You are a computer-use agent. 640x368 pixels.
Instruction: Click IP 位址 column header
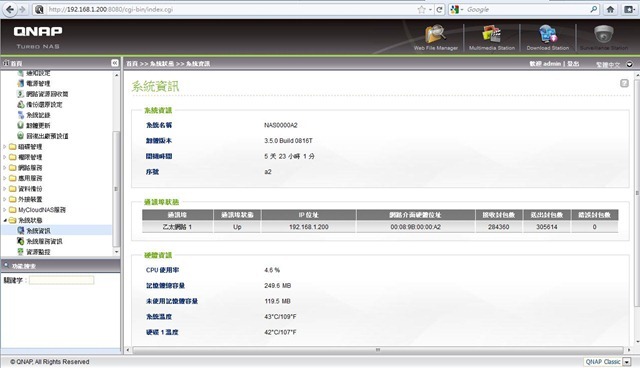309,215
